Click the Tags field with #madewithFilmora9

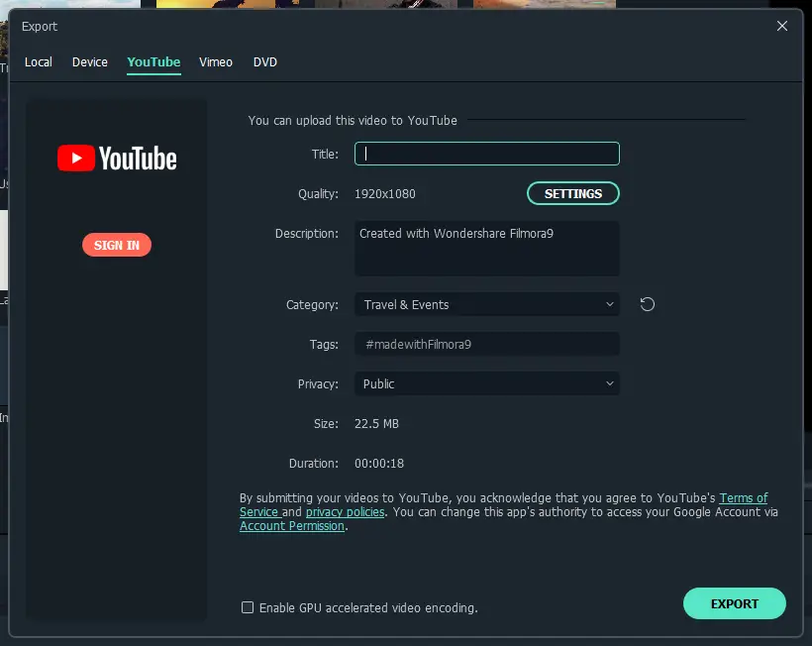486,344
